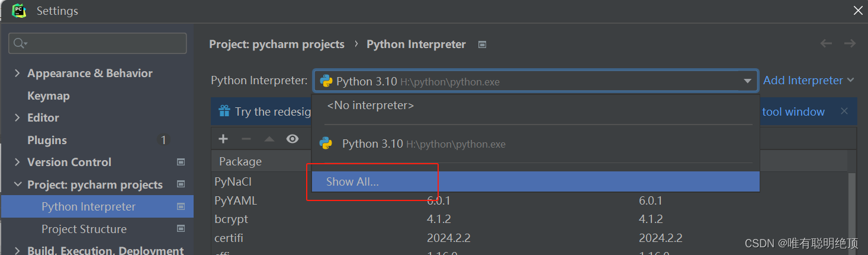868x255 pixels.
Task: Click the Plugins update count badge
Action: point(163,140)
